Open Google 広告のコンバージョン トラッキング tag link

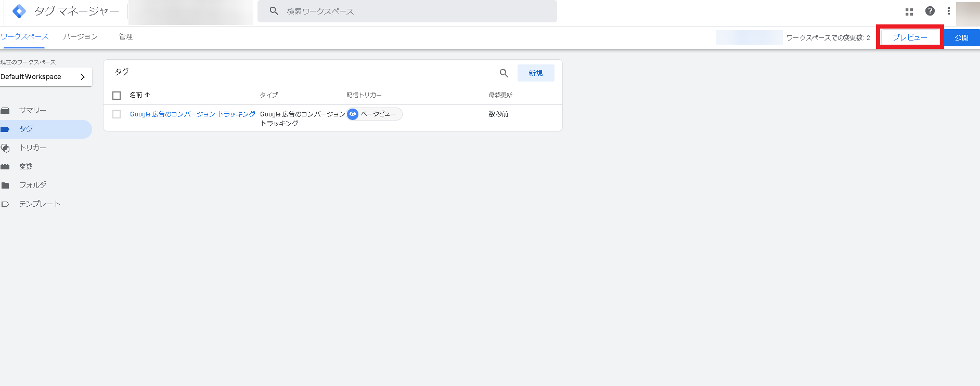pyautogui.click(x=193, y=114)
